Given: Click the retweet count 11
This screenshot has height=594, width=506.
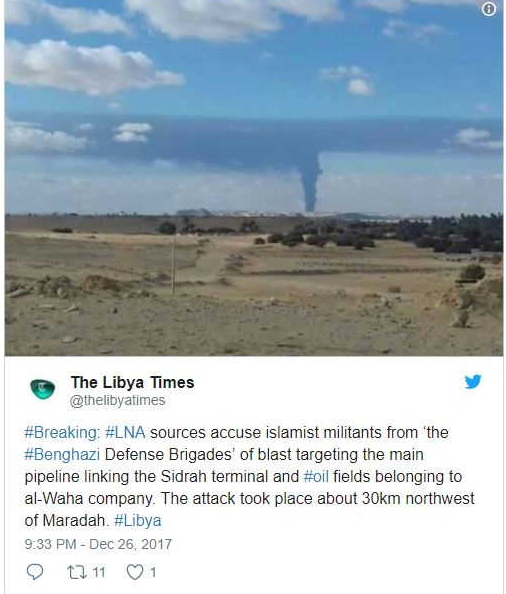Looking at the screenshot, I should pos(98,572).
